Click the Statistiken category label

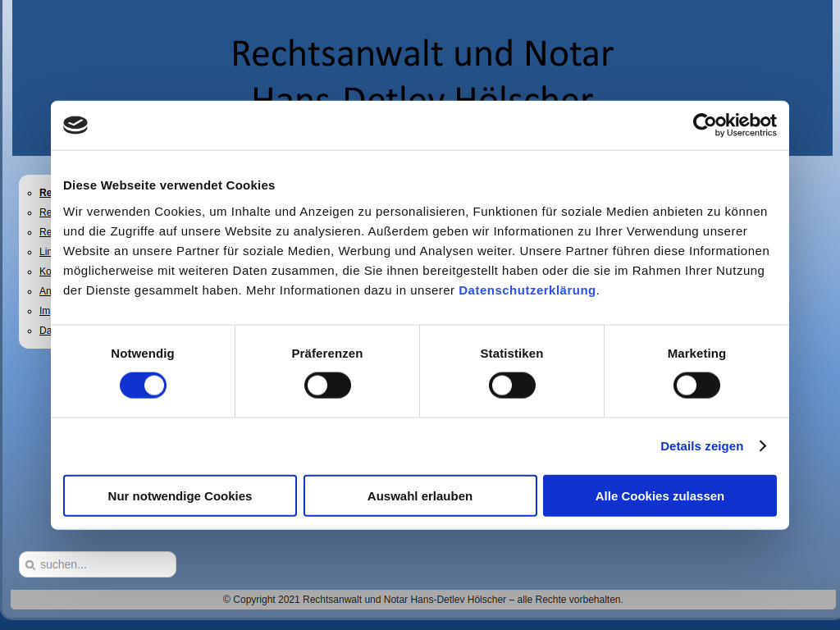[512, 353]
